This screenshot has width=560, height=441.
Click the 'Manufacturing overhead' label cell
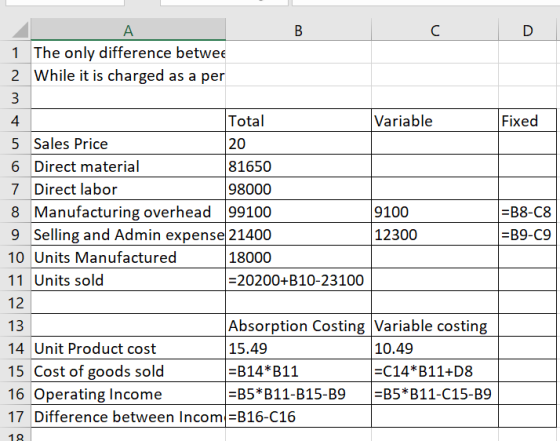coord(128,212)
